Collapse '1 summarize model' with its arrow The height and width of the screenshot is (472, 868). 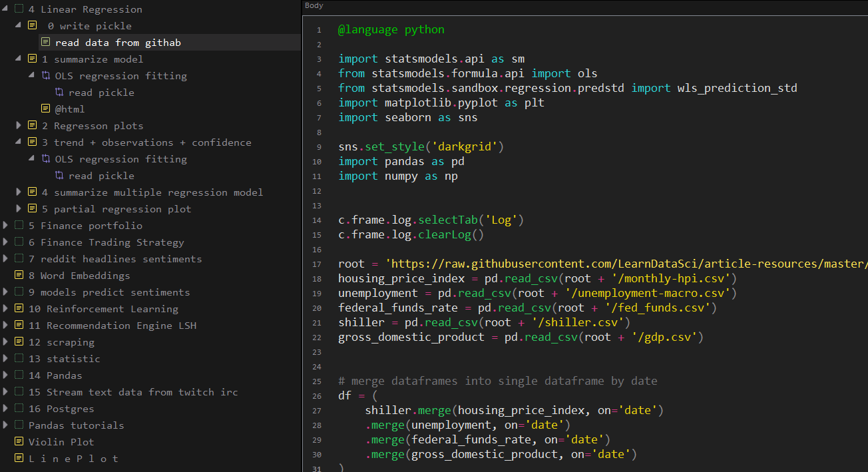[19, 59]
